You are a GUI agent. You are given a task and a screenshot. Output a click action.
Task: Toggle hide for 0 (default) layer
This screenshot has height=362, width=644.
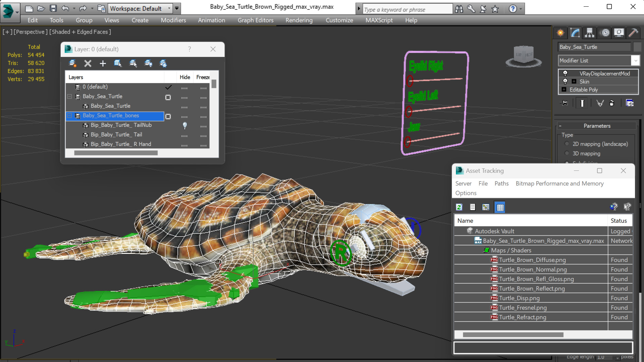[x=184, y=88]
